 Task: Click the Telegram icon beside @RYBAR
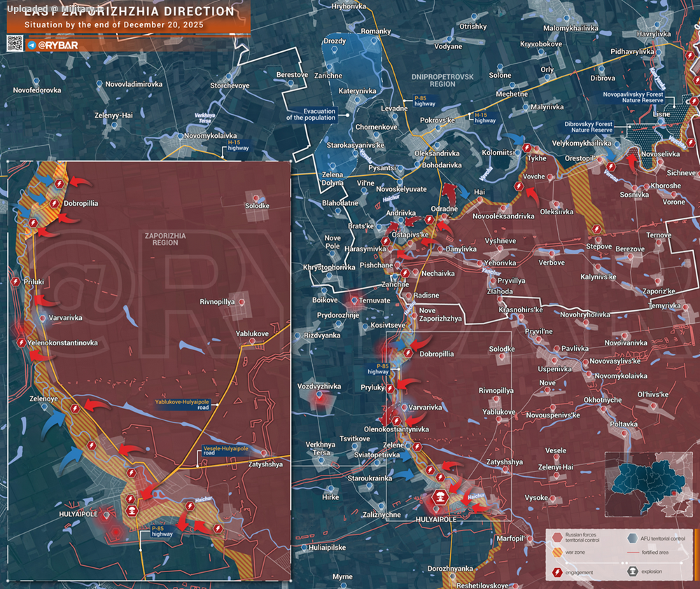31,46
